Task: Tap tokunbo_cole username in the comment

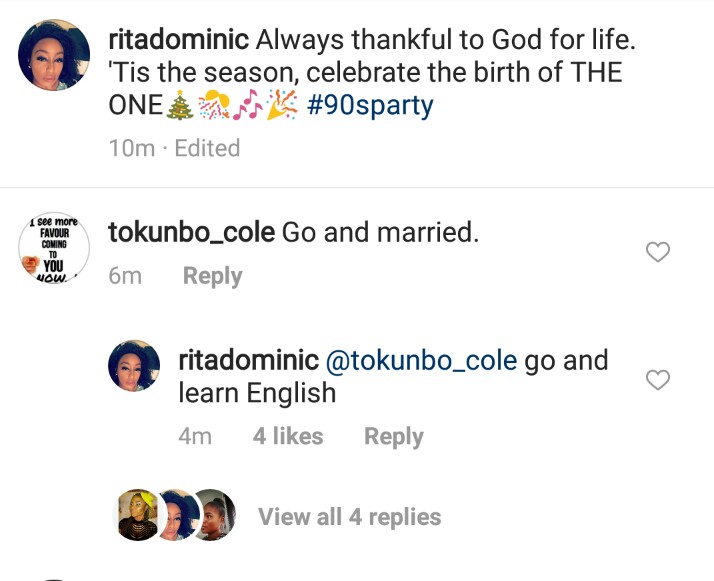Action: coord(191,232)
